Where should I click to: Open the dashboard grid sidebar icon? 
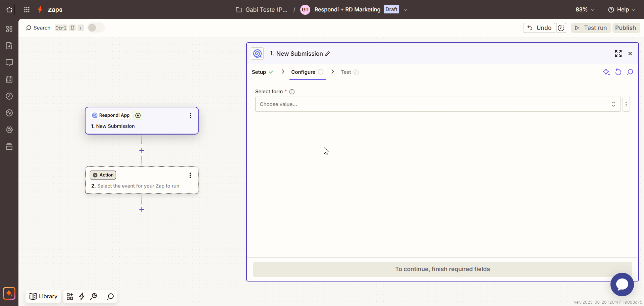pyautogui.click(x=9, y=29)
